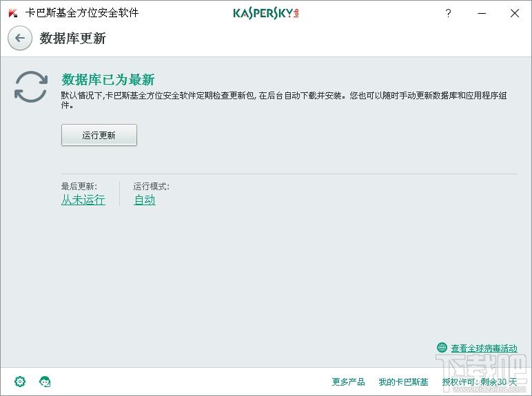
Task: Click the KASPERSKY lab logo in the header
Action: [x=266, y=13]
